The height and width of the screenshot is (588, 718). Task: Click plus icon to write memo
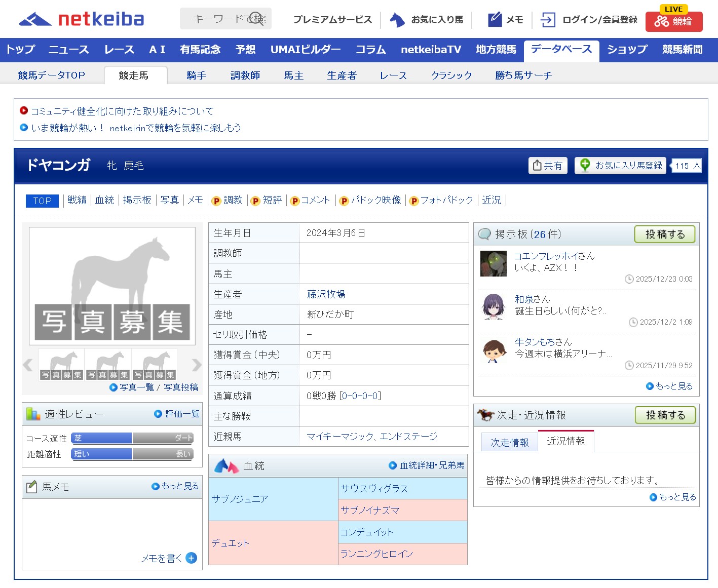click(191, 558)
